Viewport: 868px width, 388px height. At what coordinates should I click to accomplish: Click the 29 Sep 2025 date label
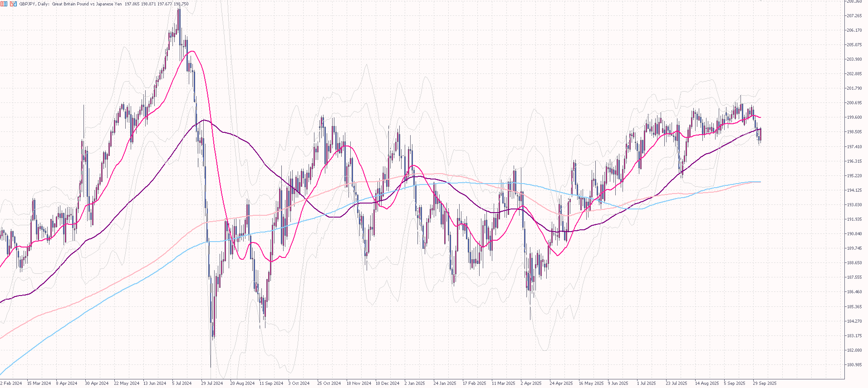click(x=765, y=383)
